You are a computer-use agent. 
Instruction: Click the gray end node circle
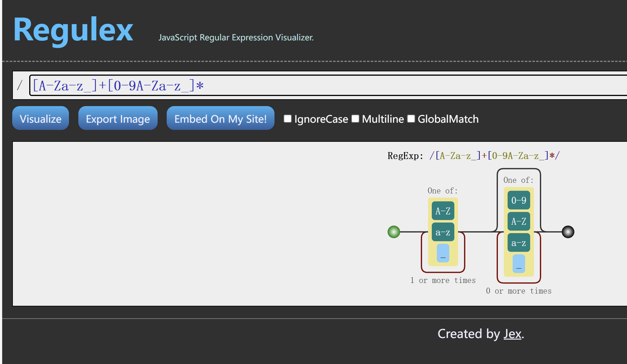[x=568, y=232]
